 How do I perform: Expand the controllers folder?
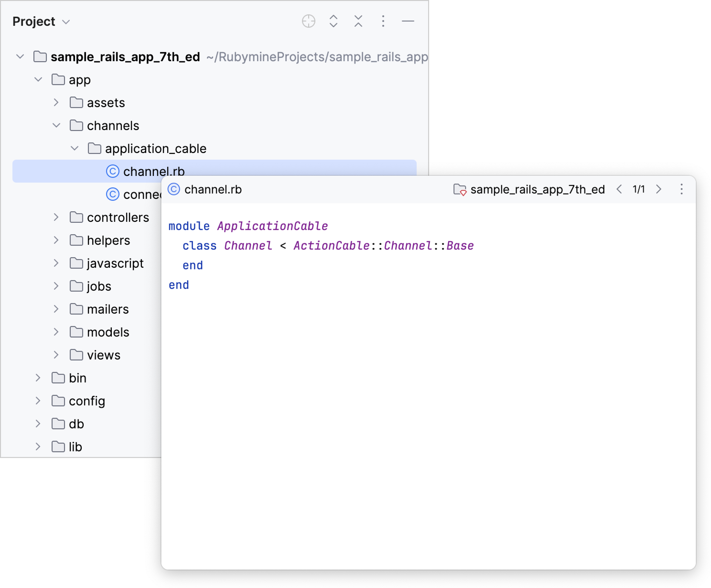[x=56, y=217]
